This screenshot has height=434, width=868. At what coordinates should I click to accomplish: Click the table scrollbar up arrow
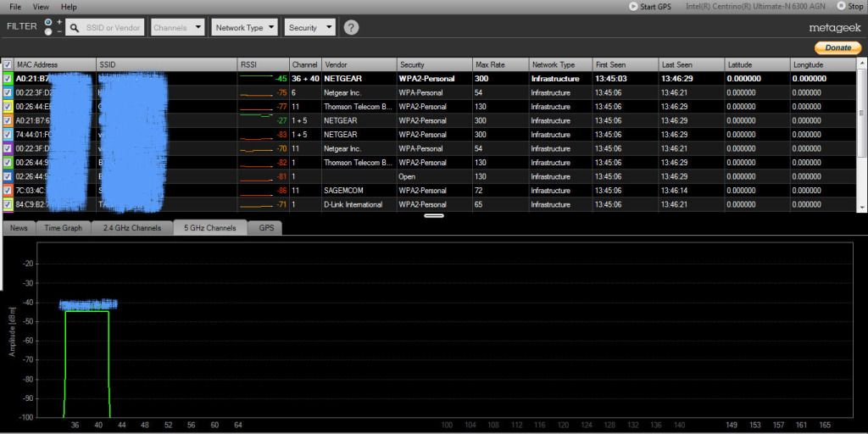pos(862,64)
